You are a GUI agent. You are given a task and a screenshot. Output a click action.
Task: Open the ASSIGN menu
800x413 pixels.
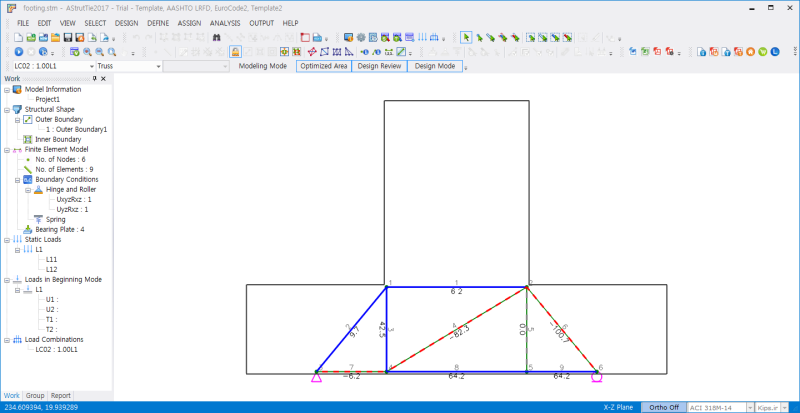[x=189, y=23]
